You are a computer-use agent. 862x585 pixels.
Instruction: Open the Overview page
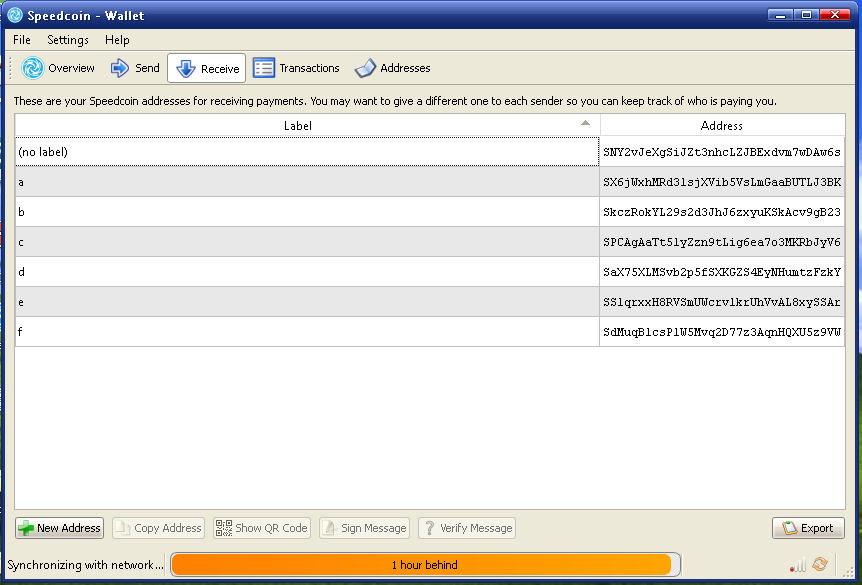tap(58, 68)
